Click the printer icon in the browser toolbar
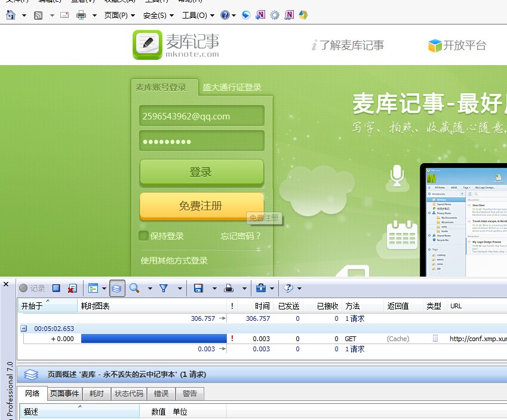 (81, 15)
